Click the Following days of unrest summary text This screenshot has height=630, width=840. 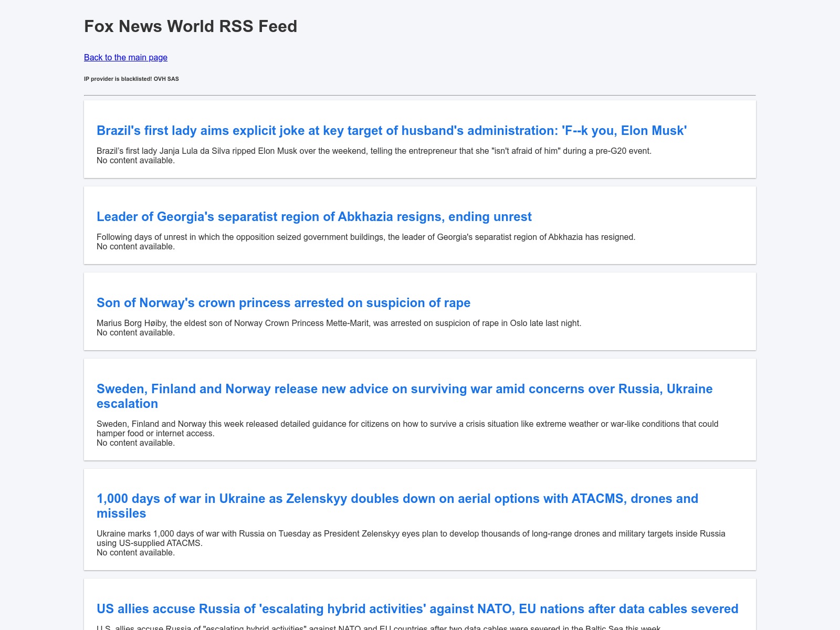366,237
